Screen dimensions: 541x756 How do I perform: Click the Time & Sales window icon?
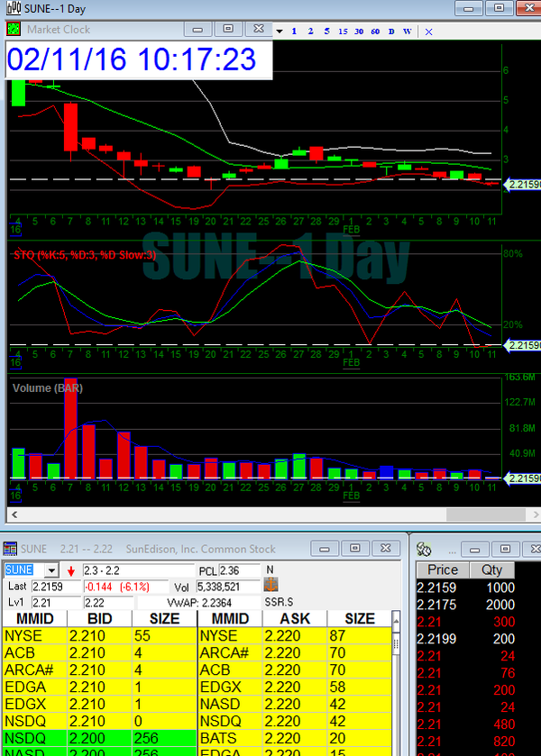[424, 549]
